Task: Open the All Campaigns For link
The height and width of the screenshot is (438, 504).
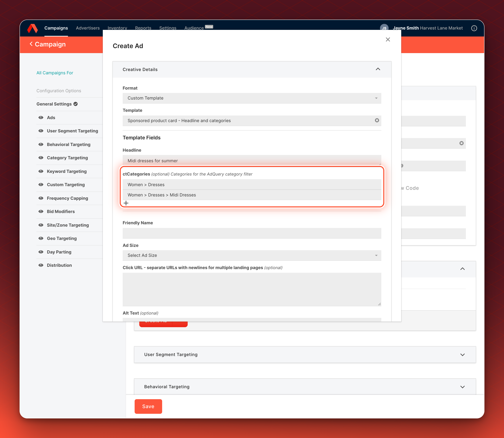Action: (x=55, y=73)
